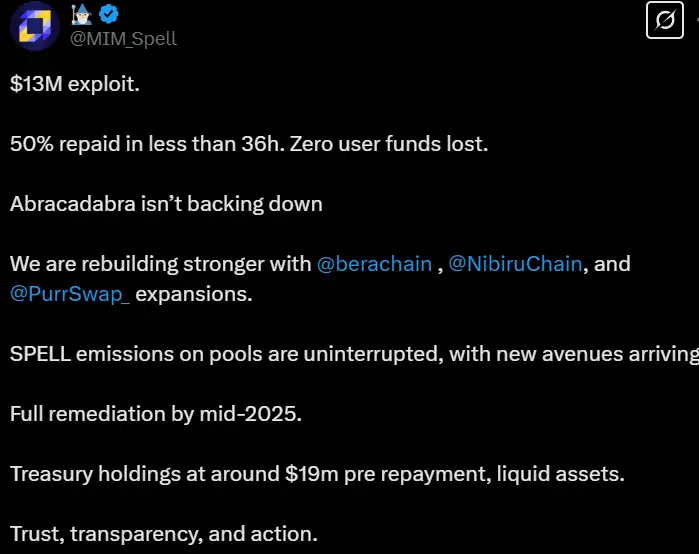
Task: Open the @berachain mention link
Action: point(374,265)
